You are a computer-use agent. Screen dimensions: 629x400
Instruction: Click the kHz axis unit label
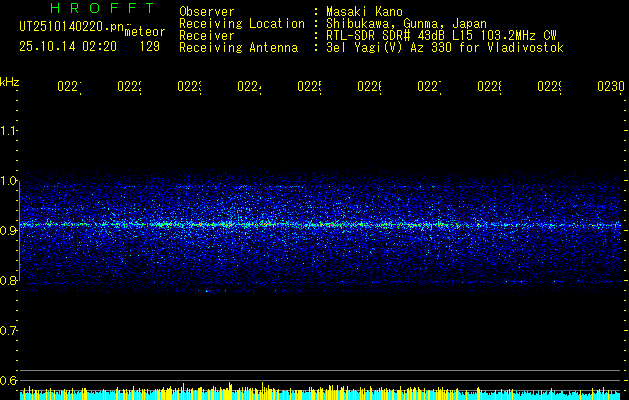(10, 82)
